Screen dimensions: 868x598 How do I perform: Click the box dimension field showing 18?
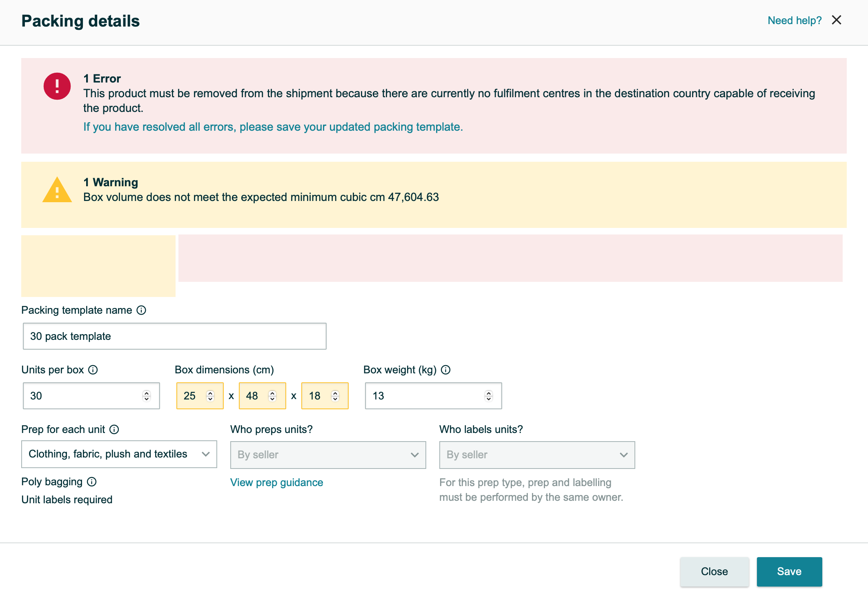click(325, 396)
